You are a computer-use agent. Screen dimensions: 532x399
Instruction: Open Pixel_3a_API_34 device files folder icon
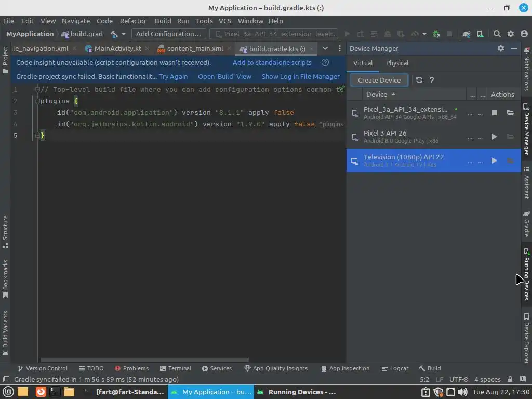pos(510,113)
